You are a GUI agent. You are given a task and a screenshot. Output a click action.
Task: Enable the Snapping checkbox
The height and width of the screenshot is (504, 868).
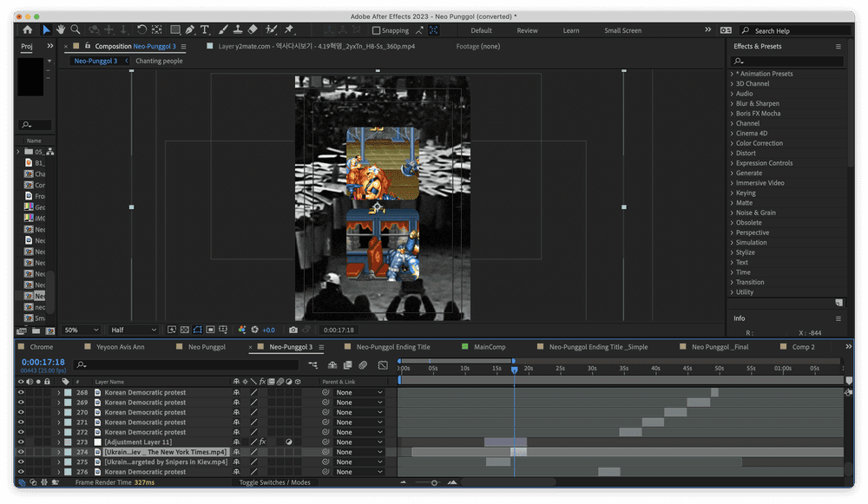tap(377, 30)
